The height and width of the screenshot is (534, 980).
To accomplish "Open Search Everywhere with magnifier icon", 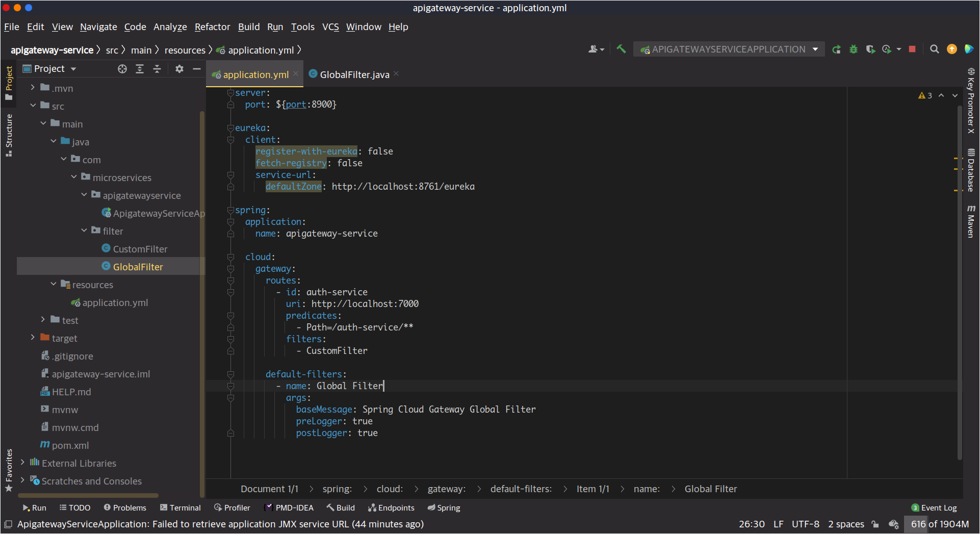I will [x=935, y=49].
